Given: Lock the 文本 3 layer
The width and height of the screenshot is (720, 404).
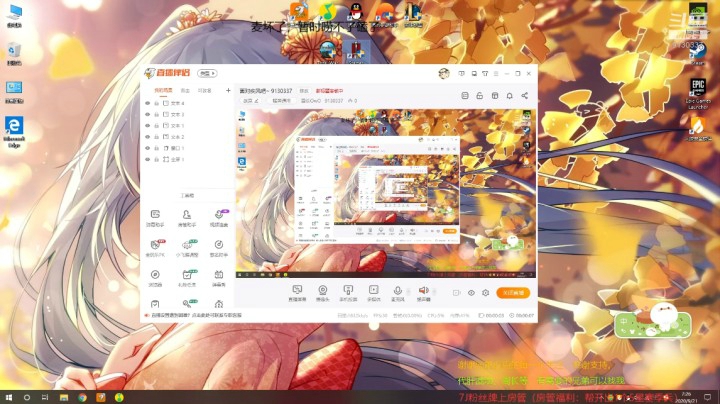Looking at the screenshot, I should coord(157,114).
